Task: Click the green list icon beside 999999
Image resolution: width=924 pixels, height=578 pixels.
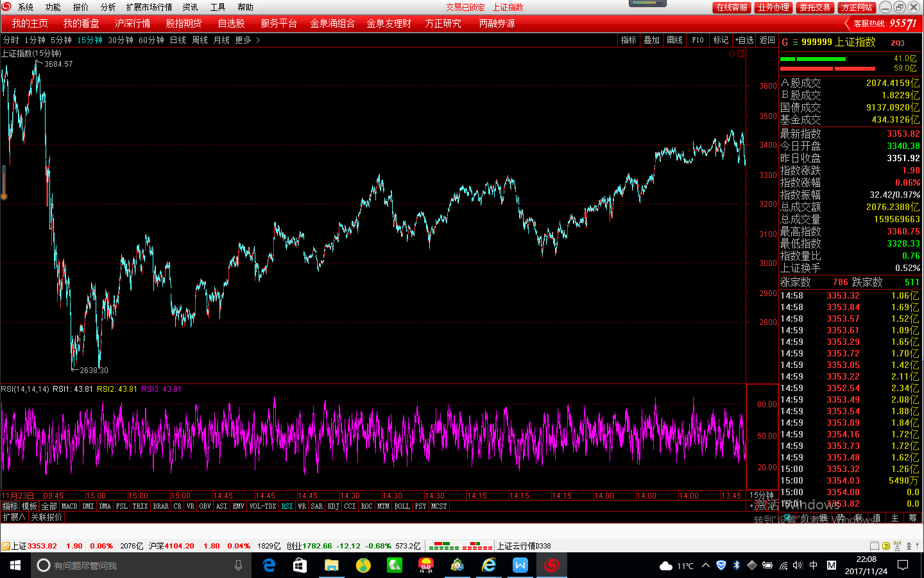Action: [795, 42]
